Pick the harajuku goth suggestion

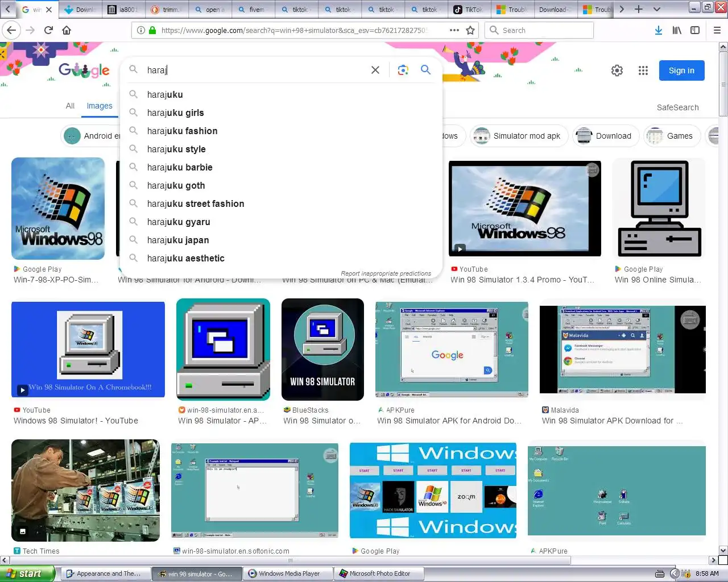click(x=281, y=185)
